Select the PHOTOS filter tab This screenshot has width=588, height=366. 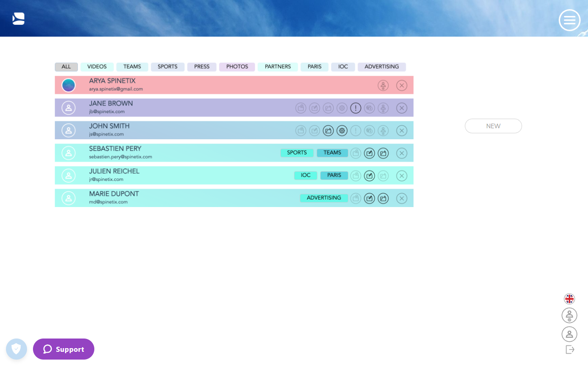(x=237, y=67)
